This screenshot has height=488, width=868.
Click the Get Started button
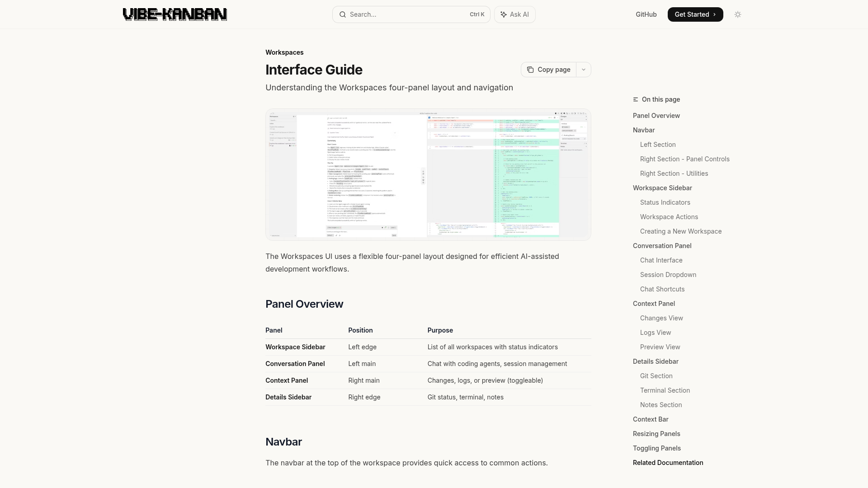pos(695,14)
